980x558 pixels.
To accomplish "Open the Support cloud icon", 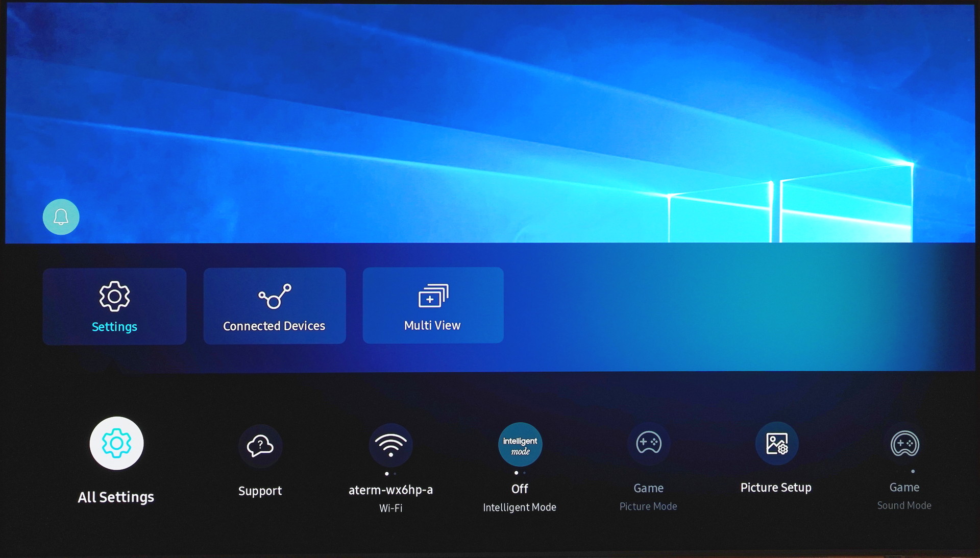I will coord(260,446).
